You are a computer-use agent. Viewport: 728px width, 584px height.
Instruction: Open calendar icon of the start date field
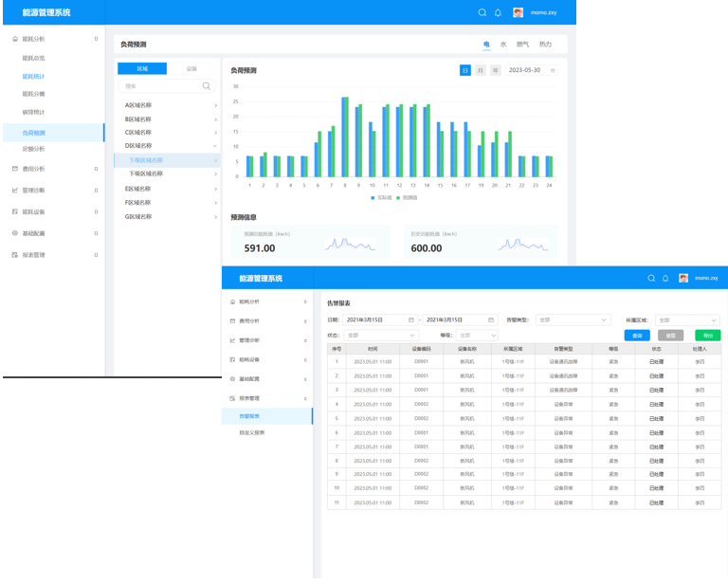410,319
